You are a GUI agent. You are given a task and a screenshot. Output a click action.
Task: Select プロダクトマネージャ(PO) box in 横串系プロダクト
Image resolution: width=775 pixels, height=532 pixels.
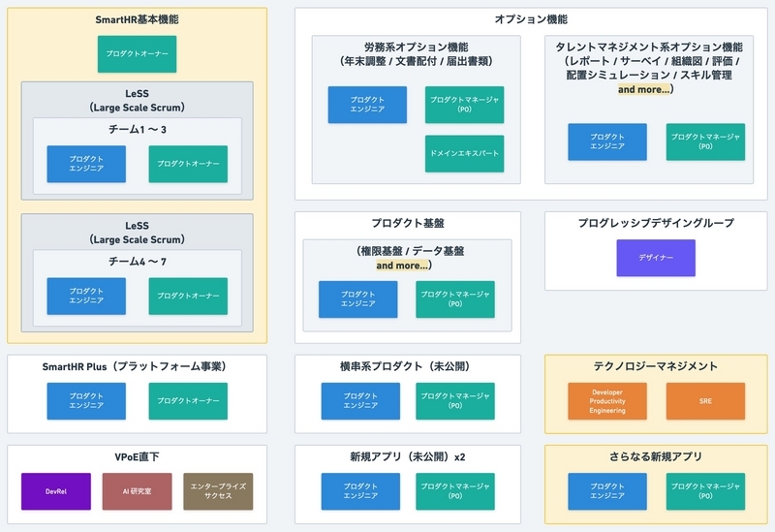pyautogui.click(x=454, y=401)
